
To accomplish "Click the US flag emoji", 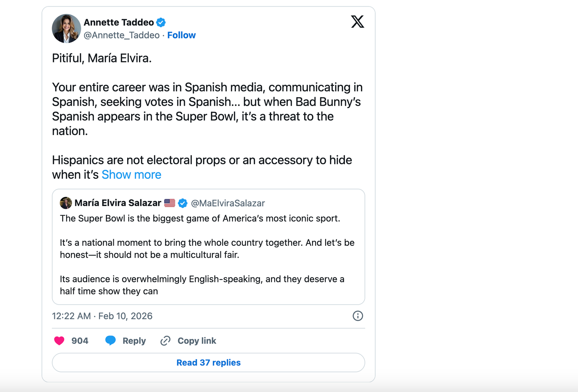I will coord(169,203).
